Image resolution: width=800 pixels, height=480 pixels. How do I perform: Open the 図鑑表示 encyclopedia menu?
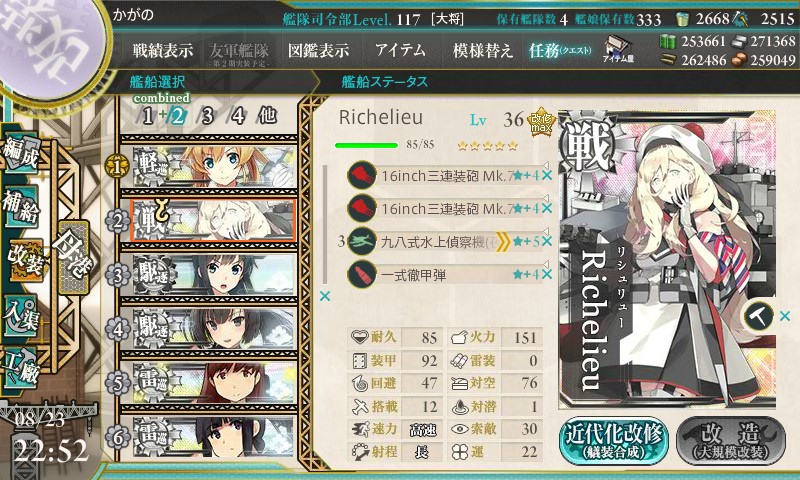pyautogui.click(x=318, y=50)
